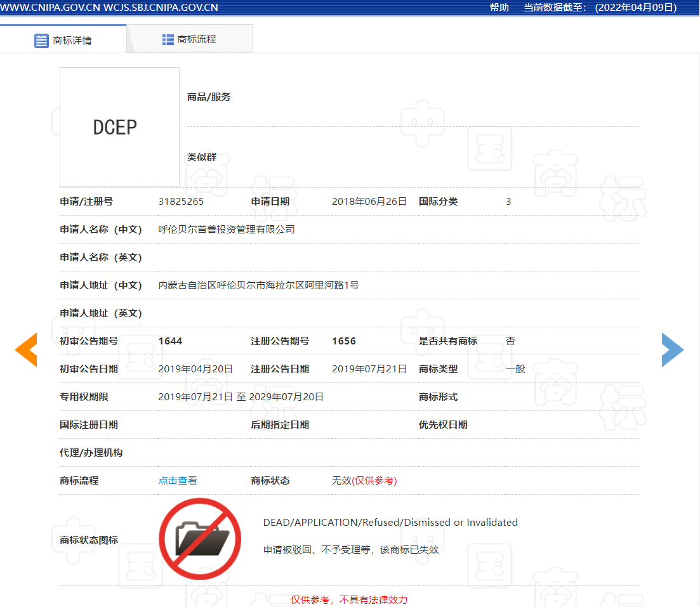Image resolution: width=700 pixels, height=607 pixels.
Task: Click the 优先权日期 label
Action: (x=443, y=425)
